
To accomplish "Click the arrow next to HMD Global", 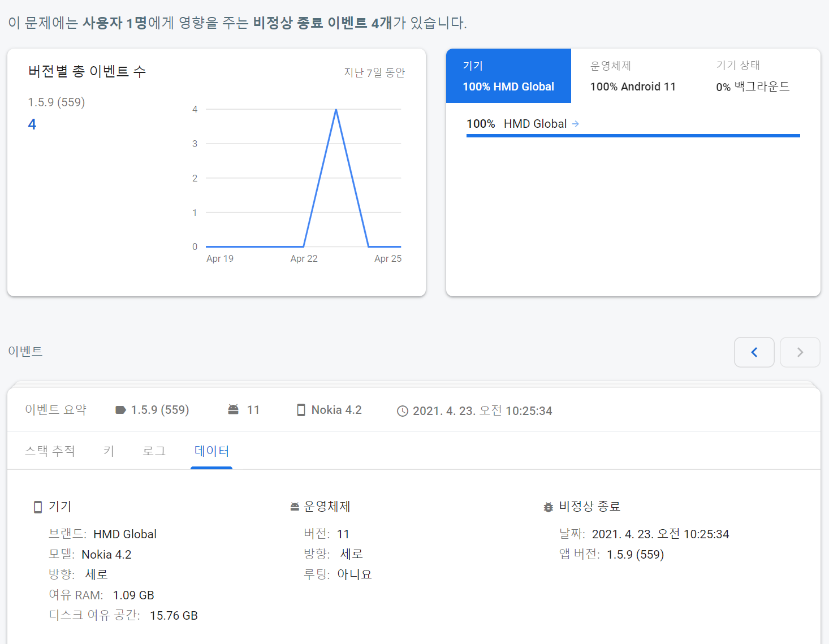I will coord(576,124).
